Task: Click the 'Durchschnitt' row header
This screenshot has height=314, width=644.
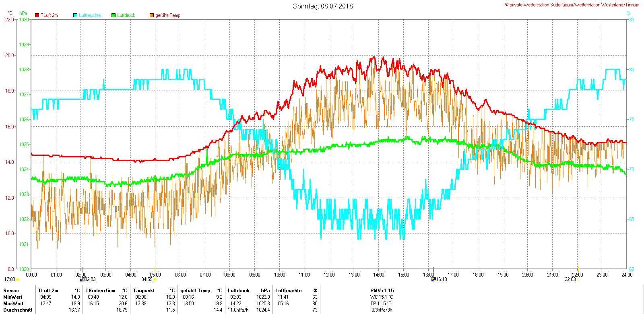Action: (x=17, y=310)
